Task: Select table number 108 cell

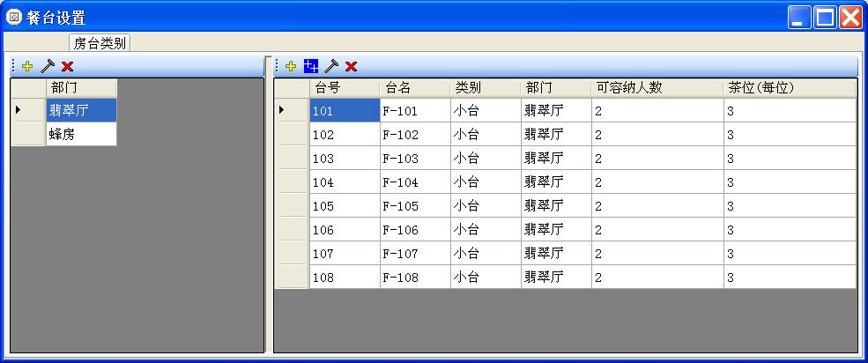Action: click(345, 277)
